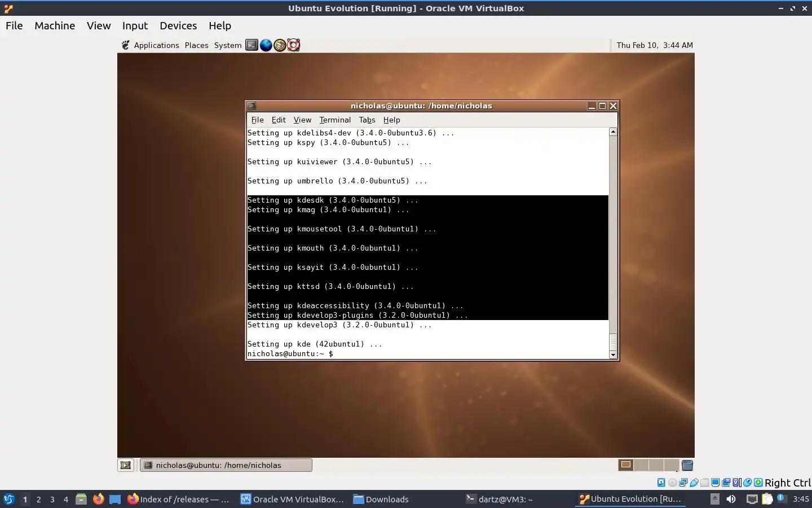The image size is (812, 508).
Task: Switch to second GNOME workspace in pager
Action: coord(641,465)
